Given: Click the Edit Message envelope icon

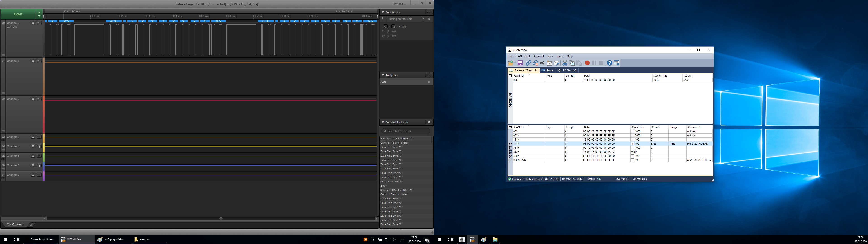Looking at the screenshot, I should pos(556,63).
